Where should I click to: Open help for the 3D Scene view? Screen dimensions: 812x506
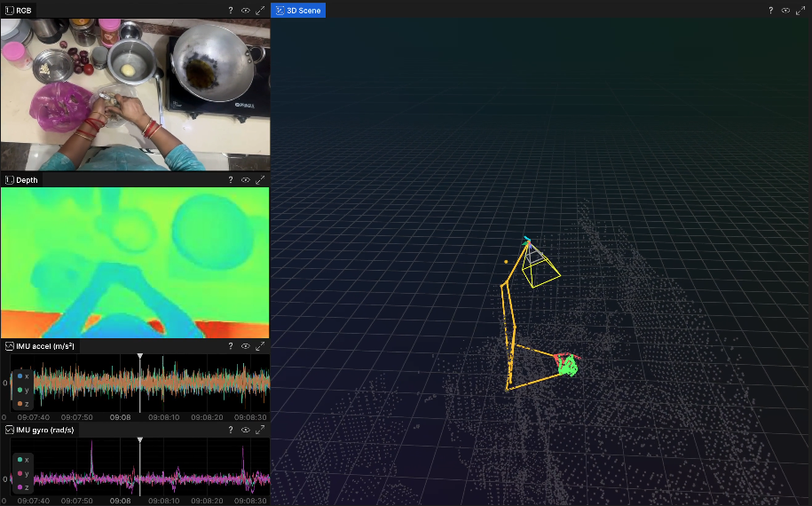coord(770,11)
